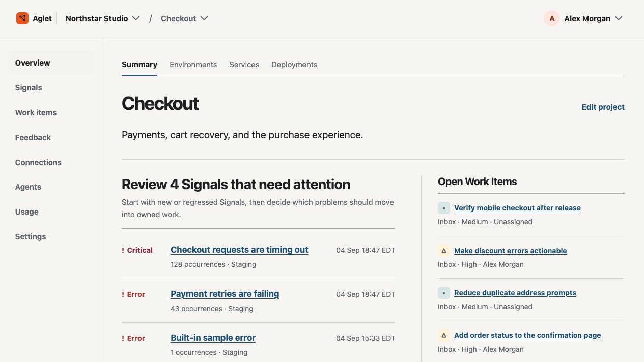Click Alex Morgan's avatar circle

(x=552, y=18)
